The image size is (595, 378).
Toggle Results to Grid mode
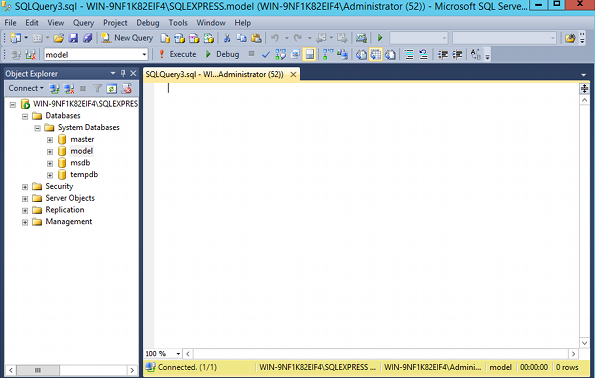tap(376, 55)
